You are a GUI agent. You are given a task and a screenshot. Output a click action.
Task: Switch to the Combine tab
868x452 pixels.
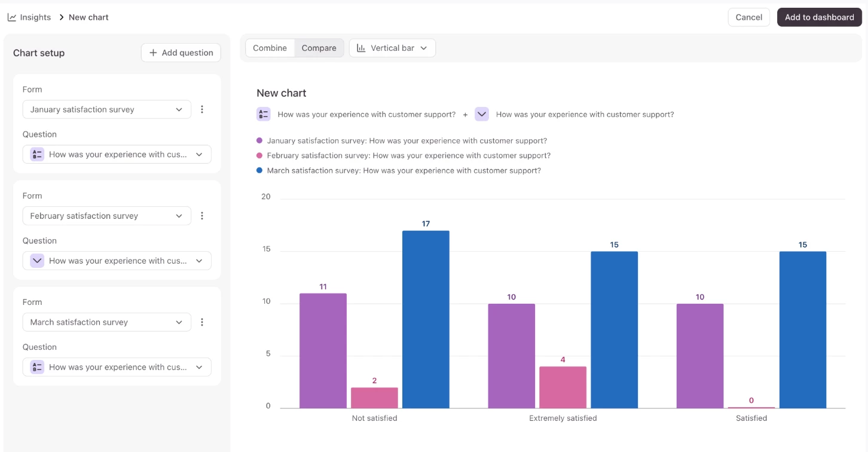point(270,48)
